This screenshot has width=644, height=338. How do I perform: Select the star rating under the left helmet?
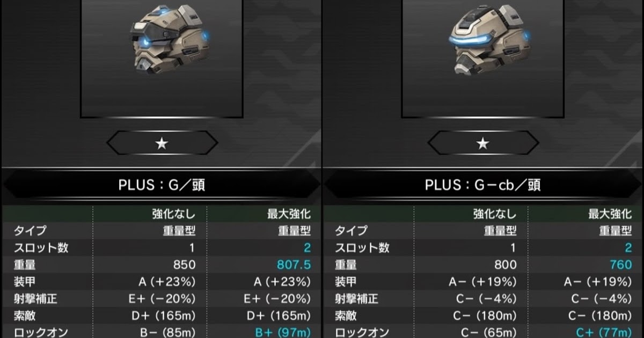162,143
